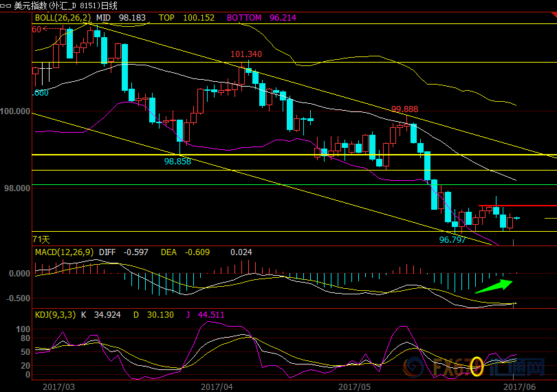Click the BOTTOM value 96.214
Screen dimensions: 557x392
(x=283, y=18)
